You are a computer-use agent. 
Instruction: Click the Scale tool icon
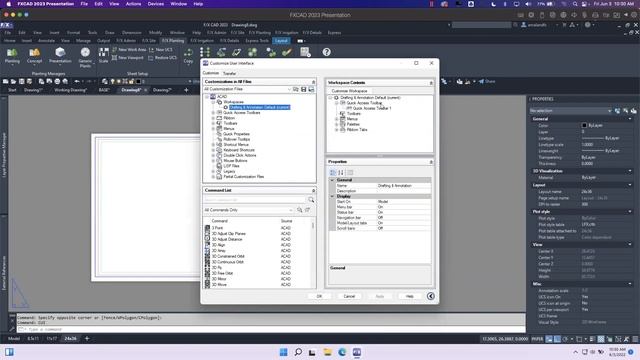[103, 52]
